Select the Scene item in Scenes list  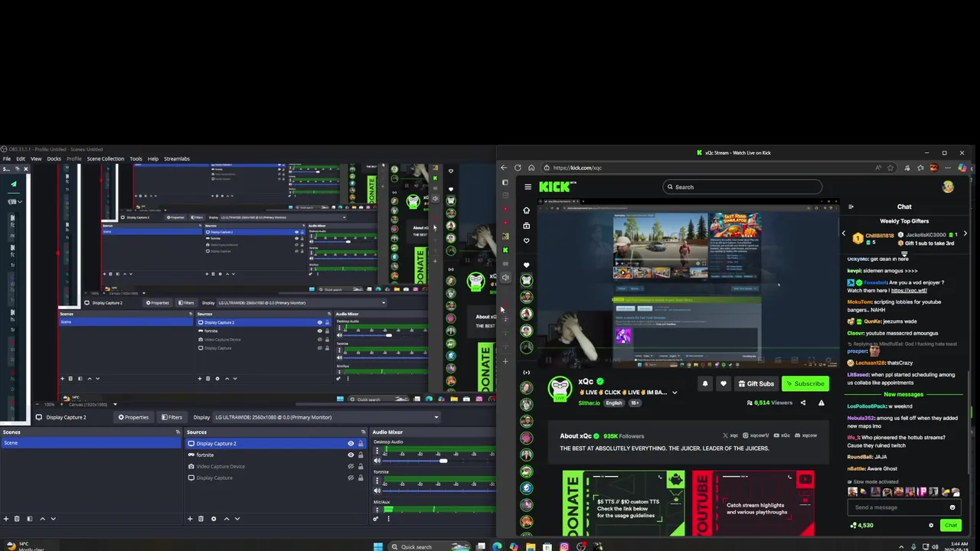point(90,443)
